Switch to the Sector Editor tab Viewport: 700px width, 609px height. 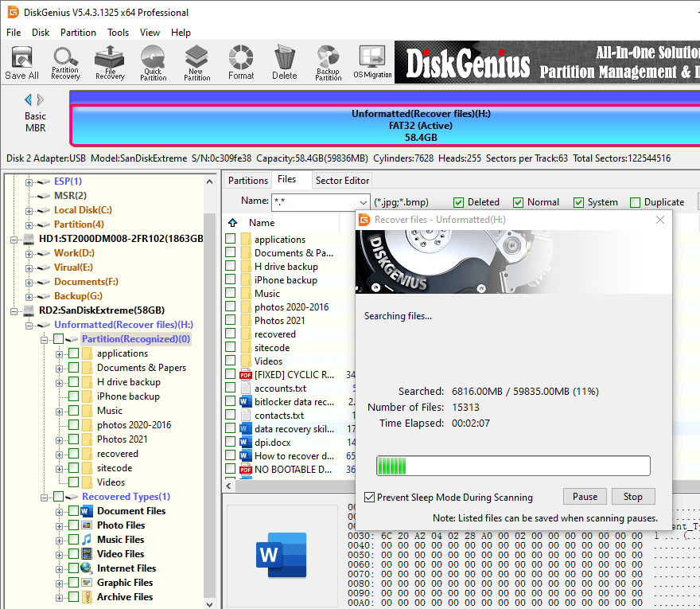342,181
